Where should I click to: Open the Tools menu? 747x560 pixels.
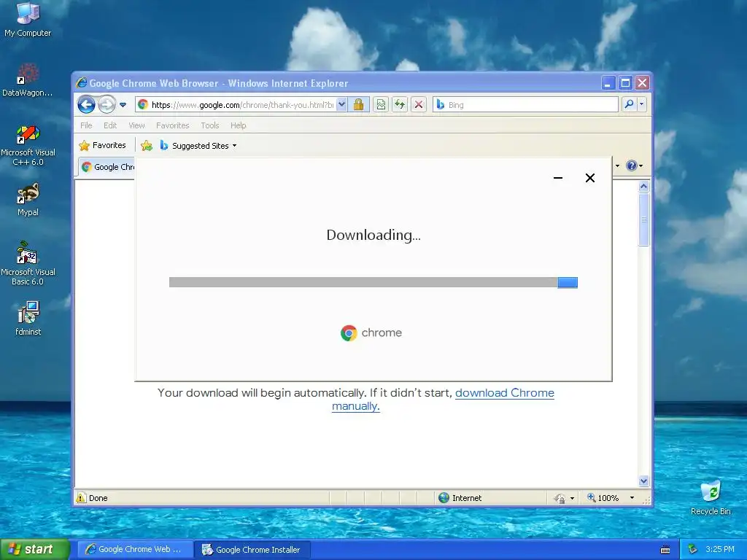[209, 125]
